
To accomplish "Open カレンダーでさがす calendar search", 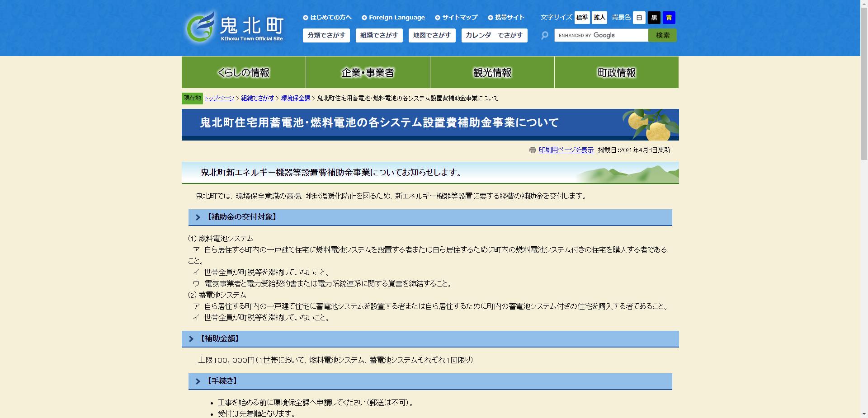I will pyautogui.click(x=494, y=35).
